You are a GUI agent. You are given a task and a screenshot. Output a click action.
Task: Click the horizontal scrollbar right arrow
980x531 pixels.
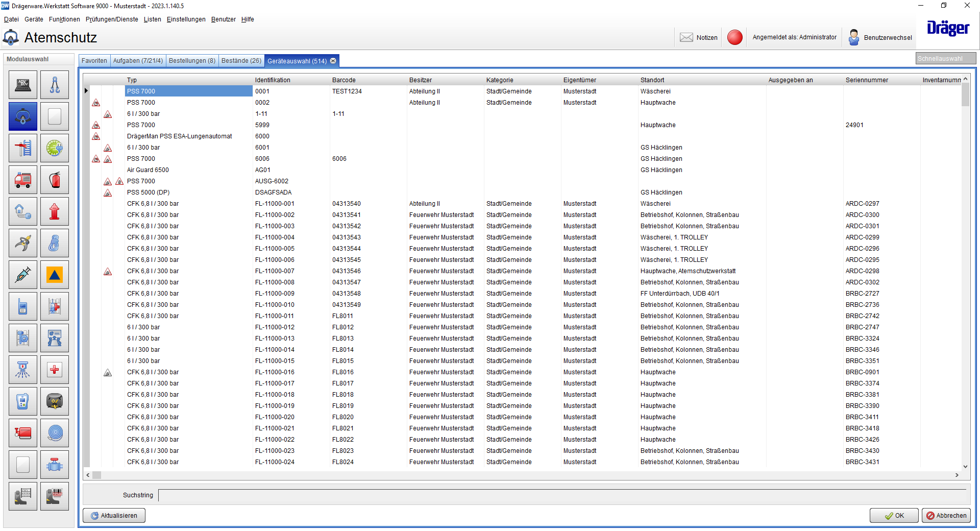[x=957, y=475]
